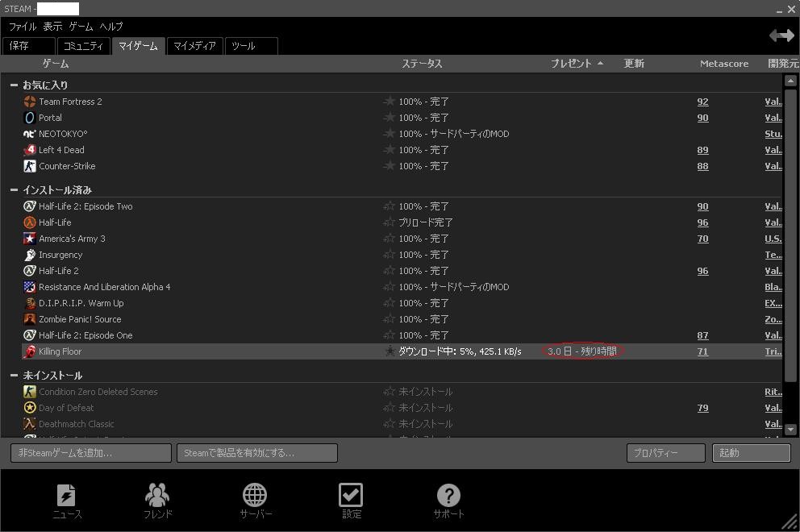The image size is (800, 532).
Task: Collapse the 未インストール not-installed group
Action: (x=14, y=376)
